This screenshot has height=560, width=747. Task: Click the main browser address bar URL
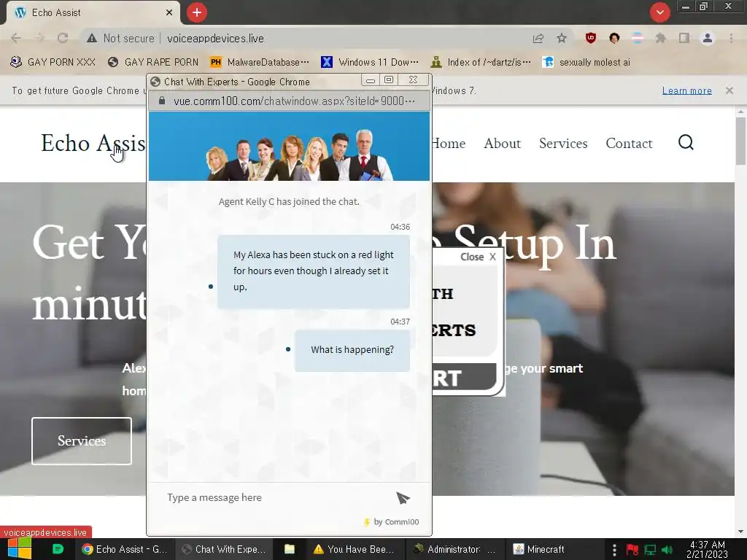pos(215,38)
